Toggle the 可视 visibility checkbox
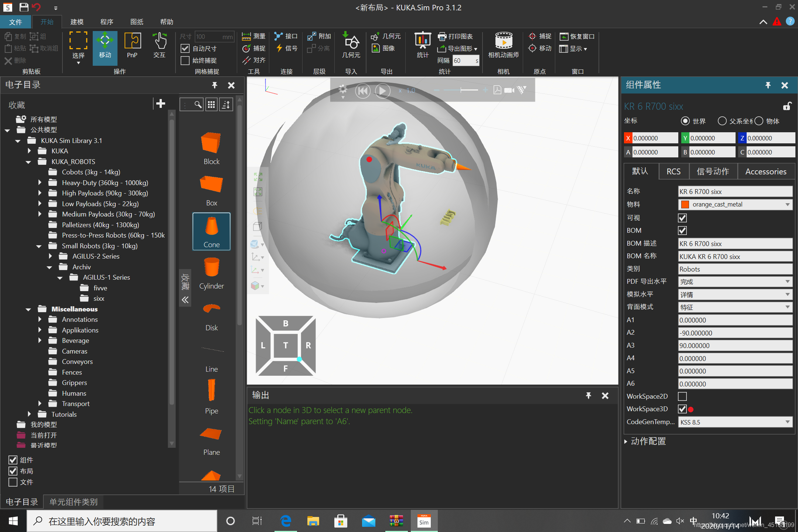Image resolution: width=798 pixels, height=532 pixels. click(x=682, y=218)
